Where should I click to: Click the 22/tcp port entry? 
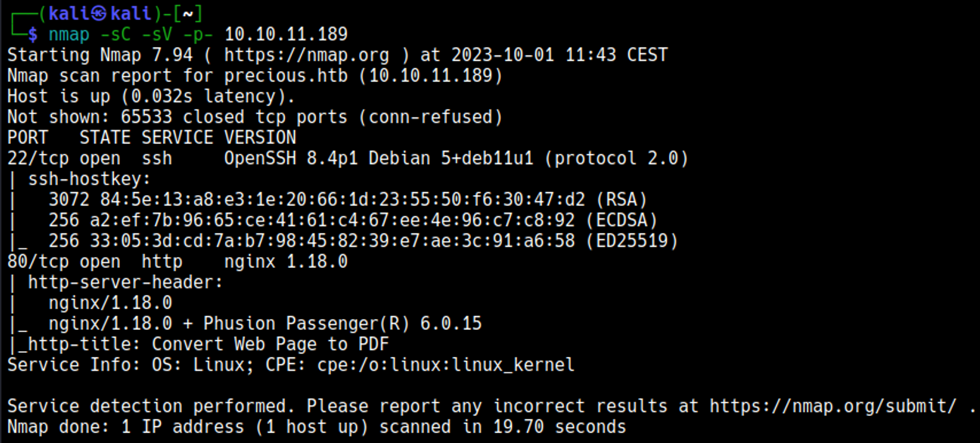tap(38, 158)
